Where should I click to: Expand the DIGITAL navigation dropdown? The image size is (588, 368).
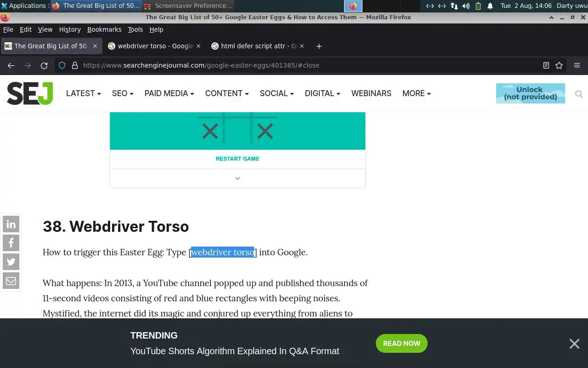point(322,93)
